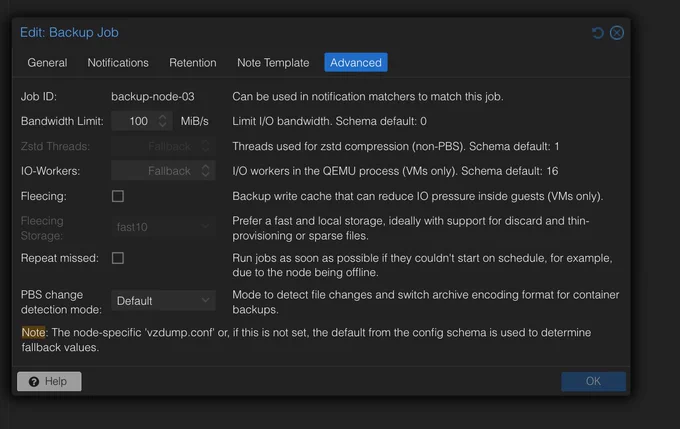This screenshot has height=429, width=680.
Task: Click the Job ID value backup-node-03
Action: click(153, 96)
